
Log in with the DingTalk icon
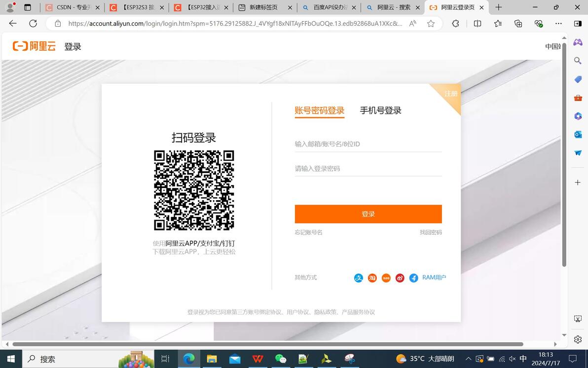click(x=414, y=278)
